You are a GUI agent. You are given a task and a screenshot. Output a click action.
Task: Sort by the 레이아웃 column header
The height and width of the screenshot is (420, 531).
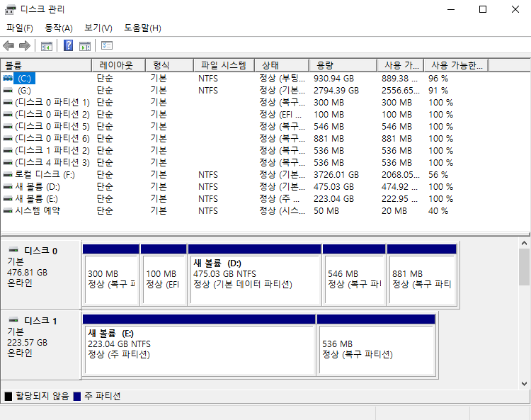coord(118,65)
